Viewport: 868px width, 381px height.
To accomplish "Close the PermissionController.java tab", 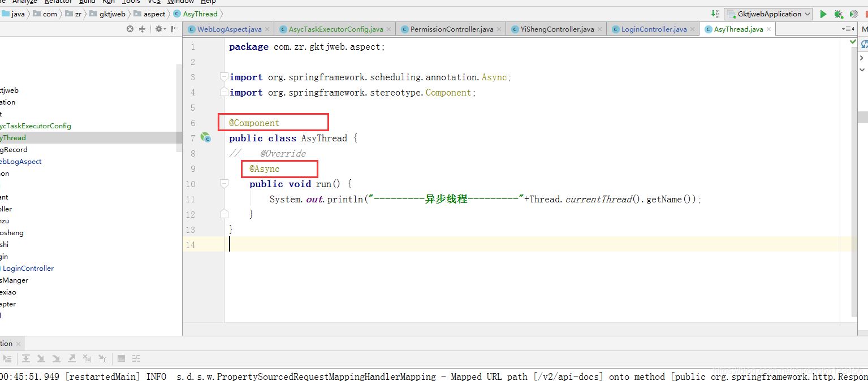I will point(499,29).
